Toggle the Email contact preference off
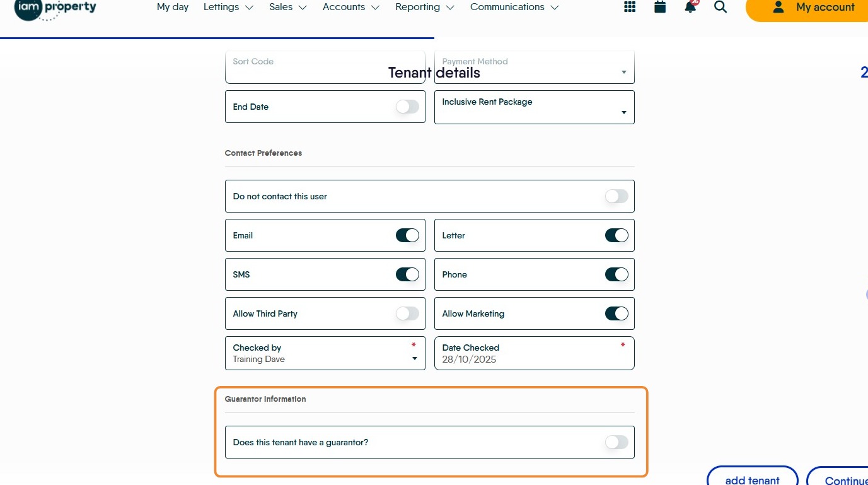This screenshot has width=868, height=485. (x=407, y=235)
